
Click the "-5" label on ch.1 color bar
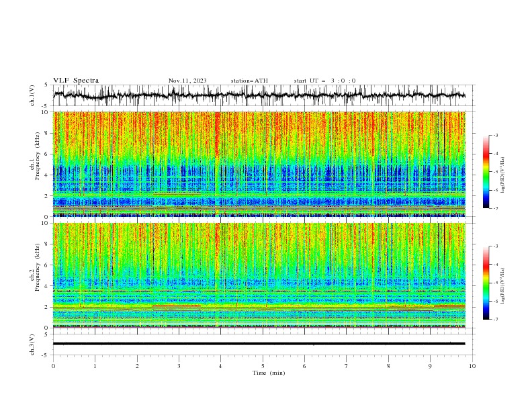(x=496, y=172)
